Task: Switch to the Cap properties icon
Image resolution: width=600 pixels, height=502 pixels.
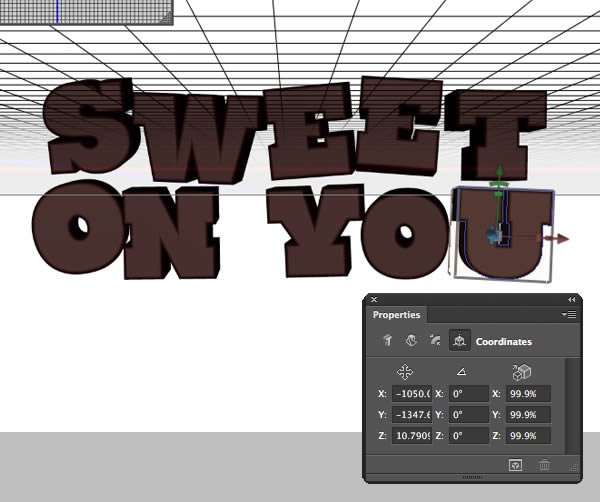Action: (x=435, y=340)
